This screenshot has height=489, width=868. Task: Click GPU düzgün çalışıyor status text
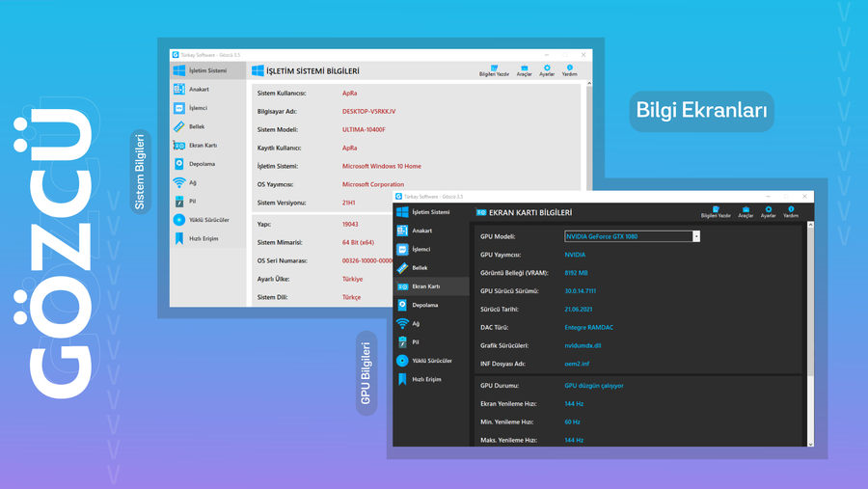594,386
